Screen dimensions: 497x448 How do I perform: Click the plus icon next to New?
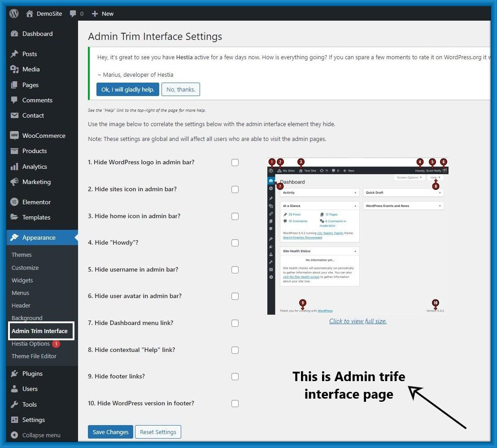coord(95,13)
